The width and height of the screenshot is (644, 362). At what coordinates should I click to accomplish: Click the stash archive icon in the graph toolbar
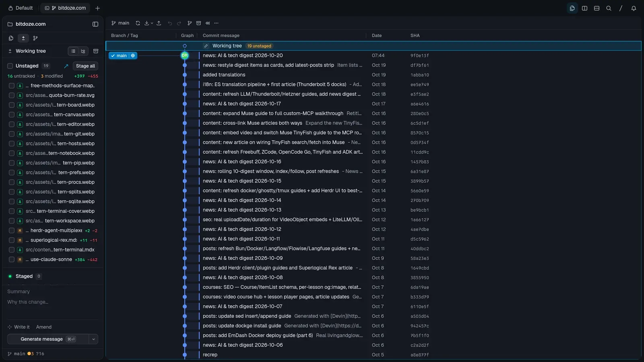point(198,23)
